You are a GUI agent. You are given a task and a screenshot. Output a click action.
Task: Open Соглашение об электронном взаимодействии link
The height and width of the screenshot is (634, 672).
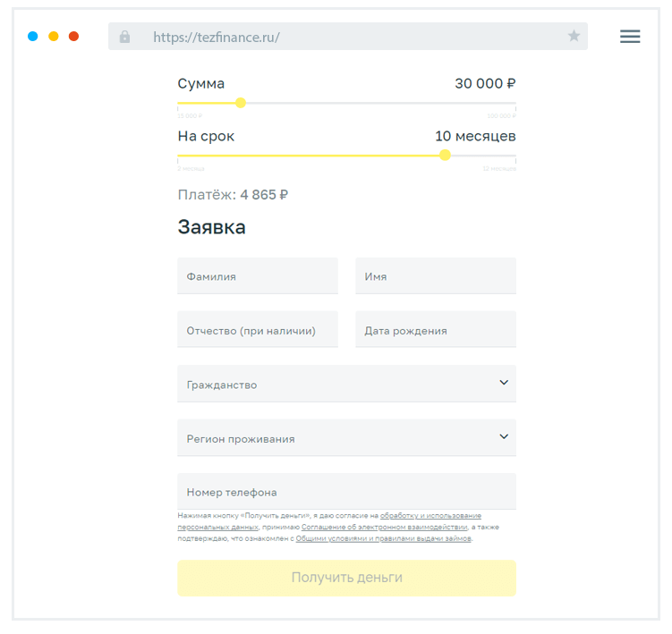(384, 528)
